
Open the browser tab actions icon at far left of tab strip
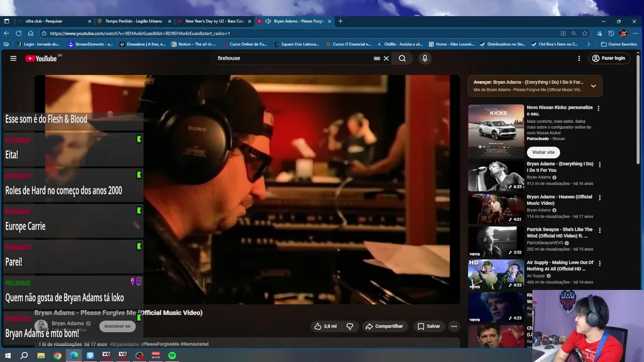click(7, 21)
